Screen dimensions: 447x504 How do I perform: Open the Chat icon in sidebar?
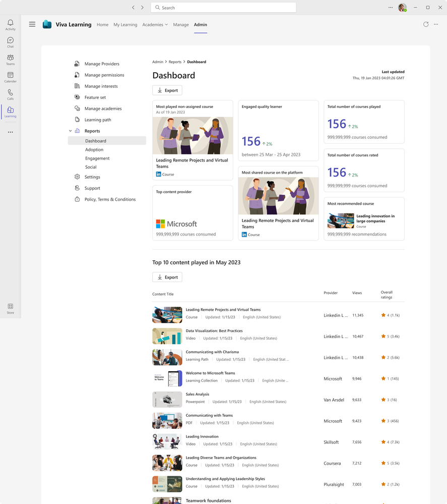coord(10,40)
